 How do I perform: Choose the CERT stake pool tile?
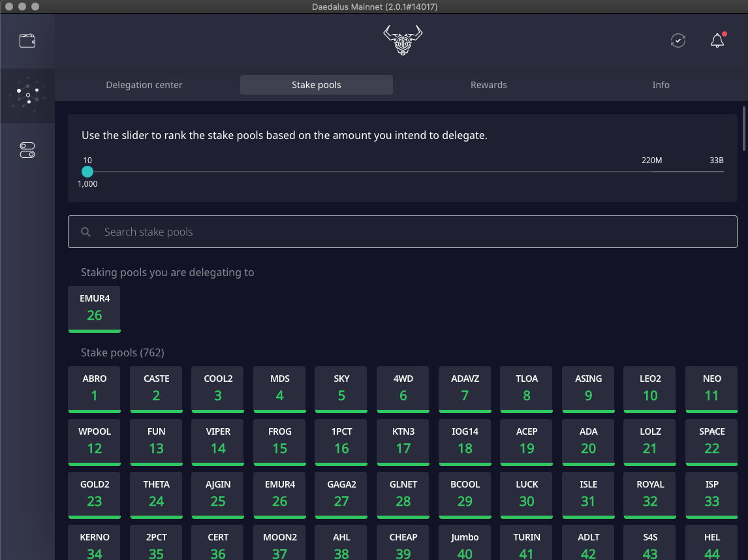218,543
